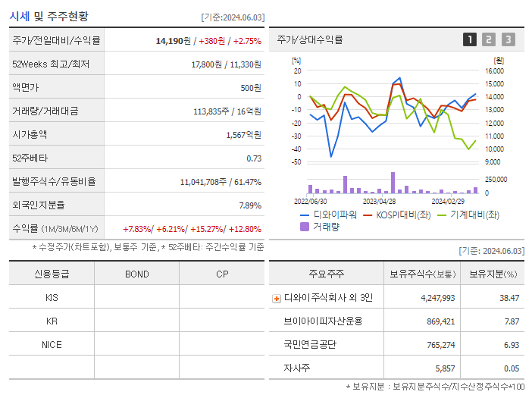Image resolution: width=532 pixels, height=398 pixels.
Task: Click the 500원 face value
Action: click(x=251, y=88)
